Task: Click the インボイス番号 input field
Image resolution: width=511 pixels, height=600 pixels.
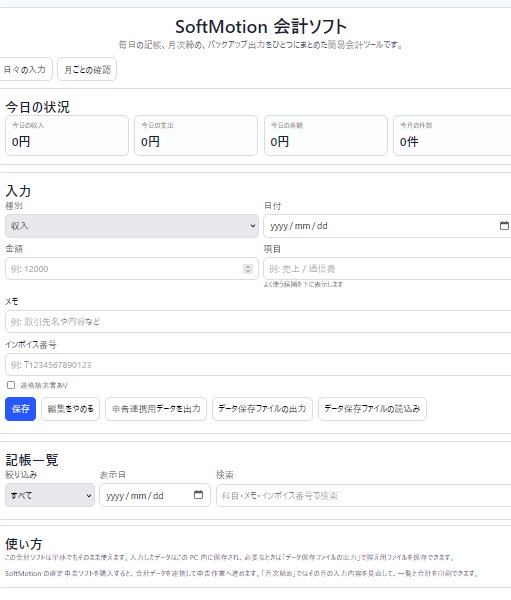Action: (x=258, y=365)
